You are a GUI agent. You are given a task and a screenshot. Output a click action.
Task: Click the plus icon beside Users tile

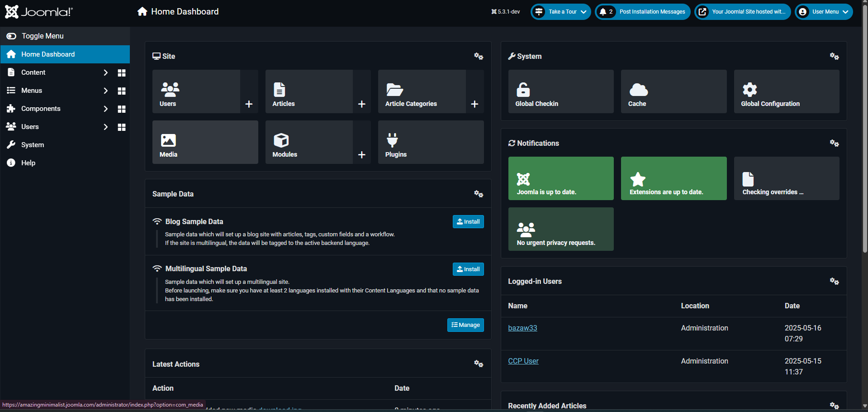click(x=249, y=104)
